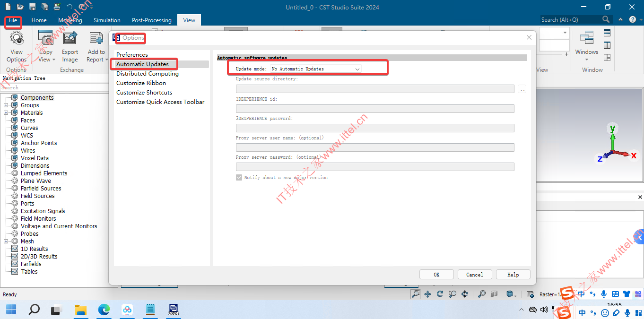Switch to the Home ribbon tab
The image size is (644, 319).
[39, 20]
